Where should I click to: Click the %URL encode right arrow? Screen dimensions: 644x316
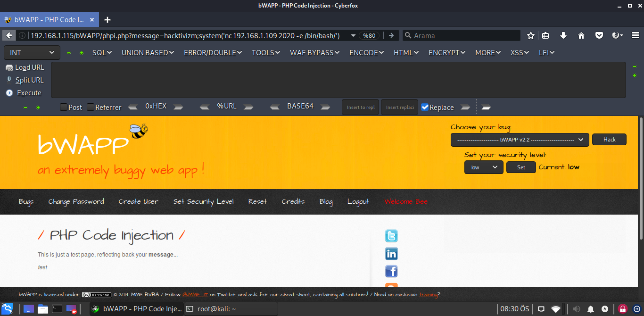tap(248, 107)
